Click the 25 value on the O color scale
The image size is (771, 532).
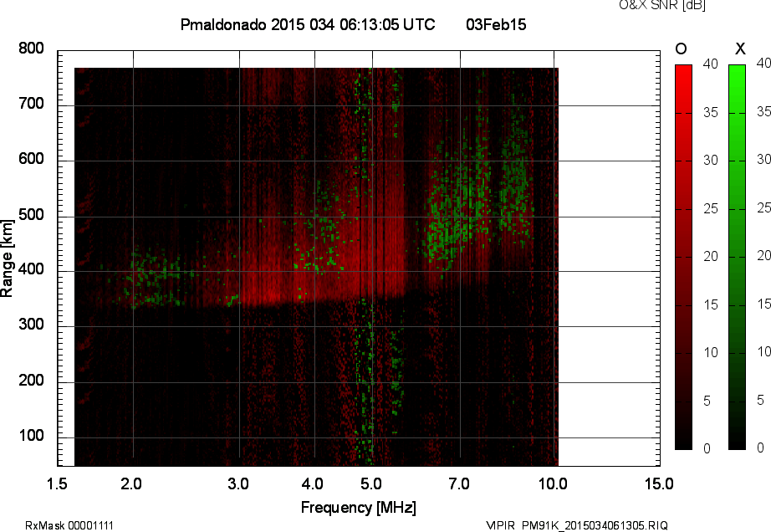click(711, 209)
